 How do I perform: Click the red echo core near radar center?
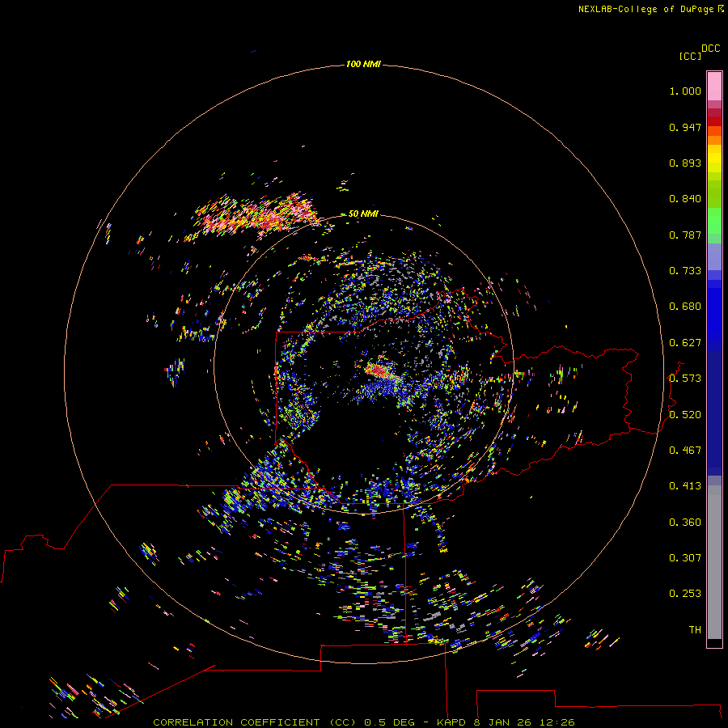click(379, 371)
